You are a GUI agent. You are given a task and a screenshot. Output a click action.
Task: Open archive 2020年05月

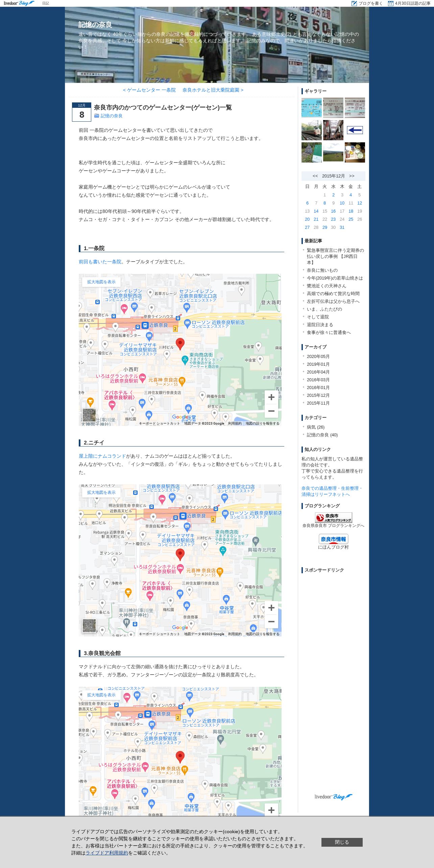(x=318, y=357)
